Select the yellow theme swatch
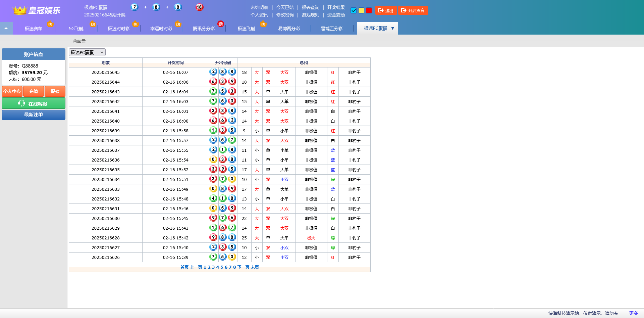 pos(361,10)
